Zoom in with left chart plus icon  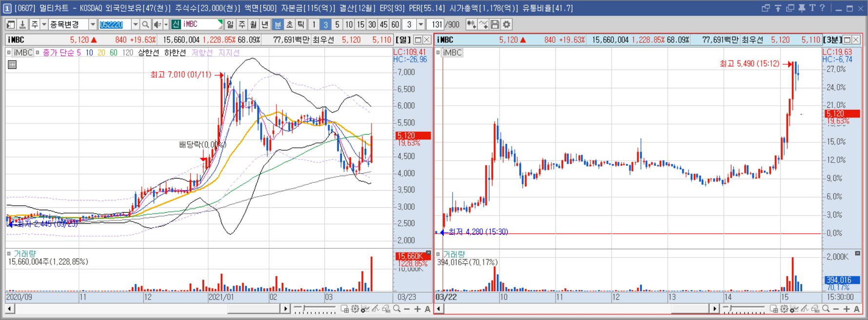417,309
